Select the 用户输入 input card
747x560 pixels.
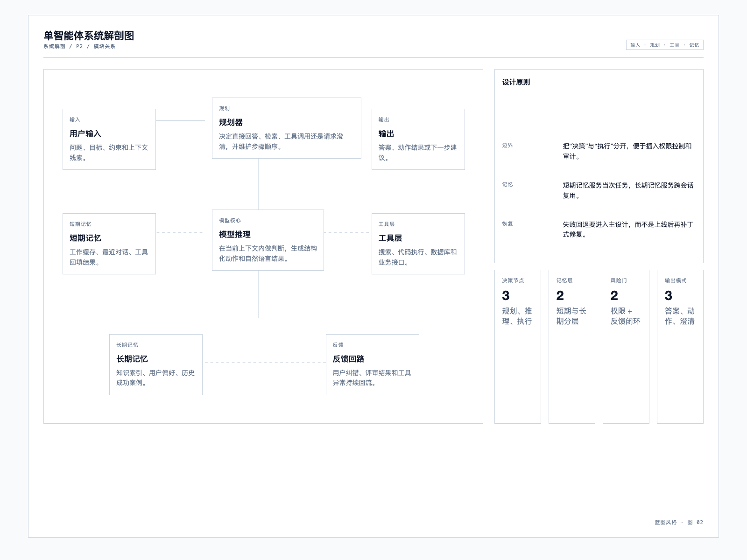(x=109, y=139)
